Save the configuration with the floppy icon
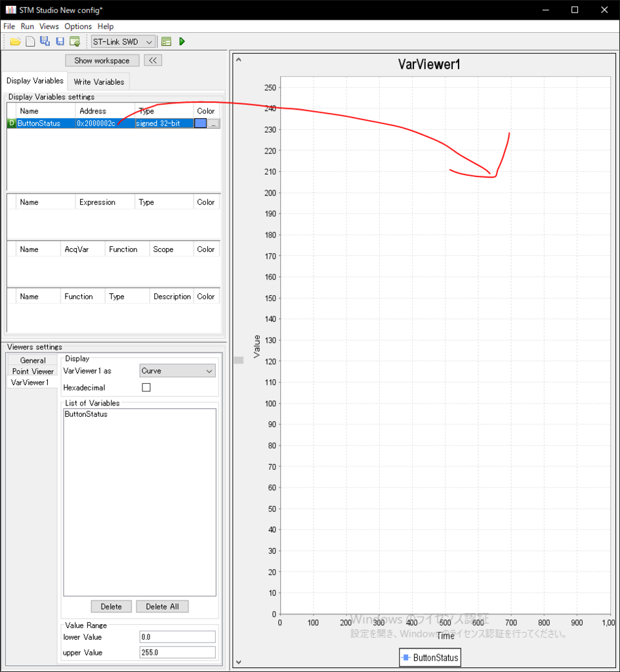This screenshot has height=672, width=620. (60, 41)
